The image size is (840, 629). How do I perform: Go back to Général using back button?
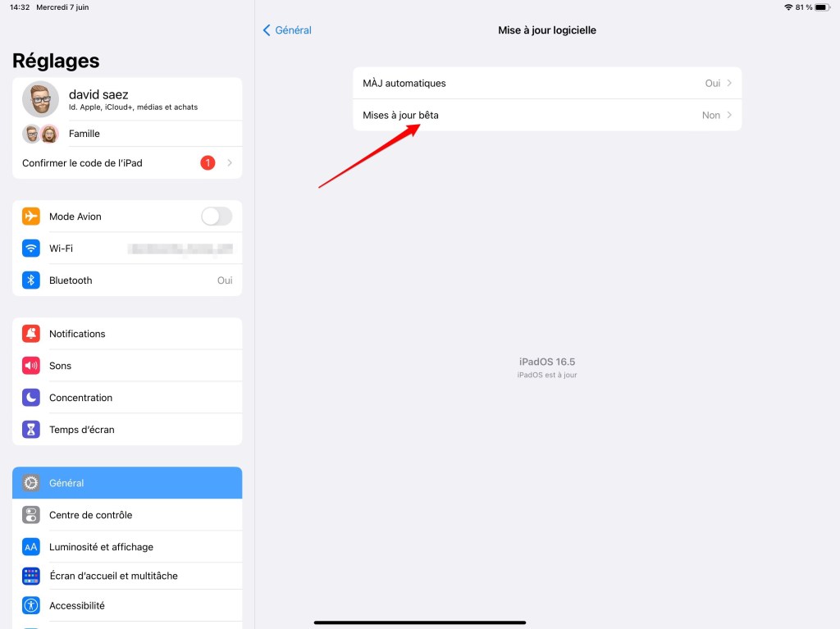tap(287, 30)
